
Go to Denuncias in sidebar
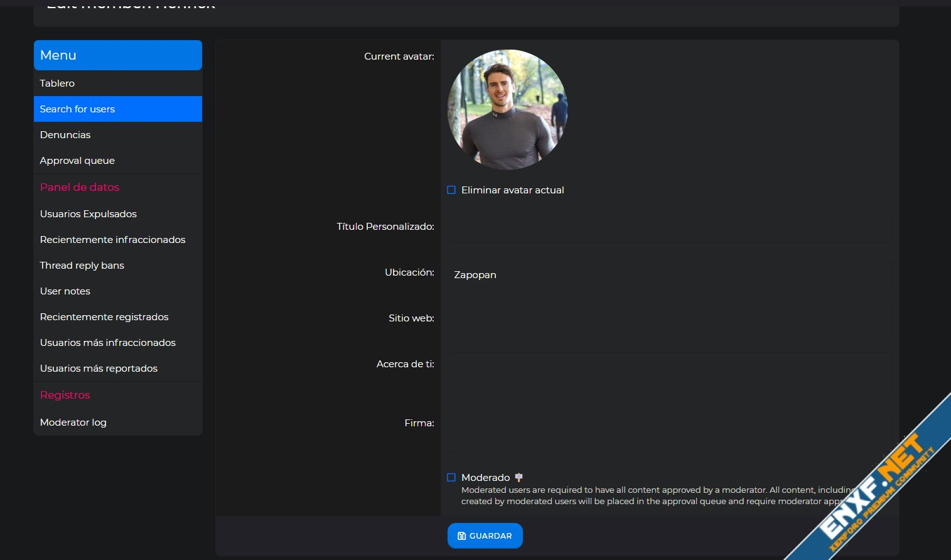[118, 134]
